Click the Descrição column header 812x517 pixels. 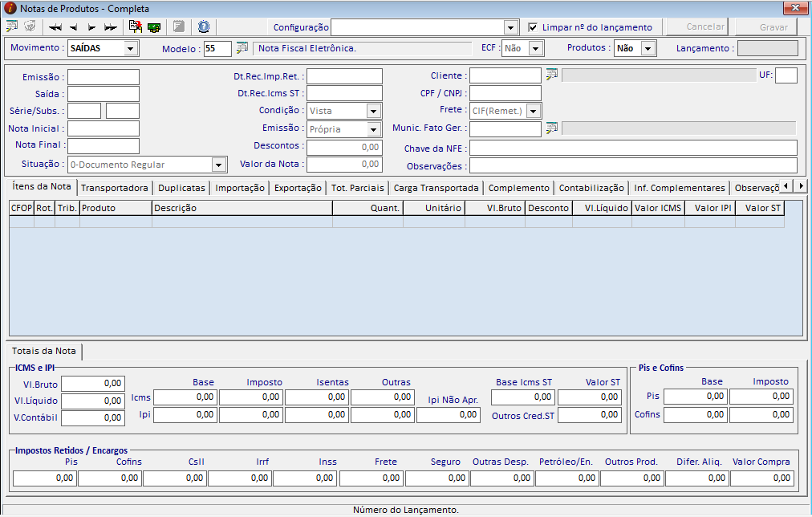pos(242,208)
